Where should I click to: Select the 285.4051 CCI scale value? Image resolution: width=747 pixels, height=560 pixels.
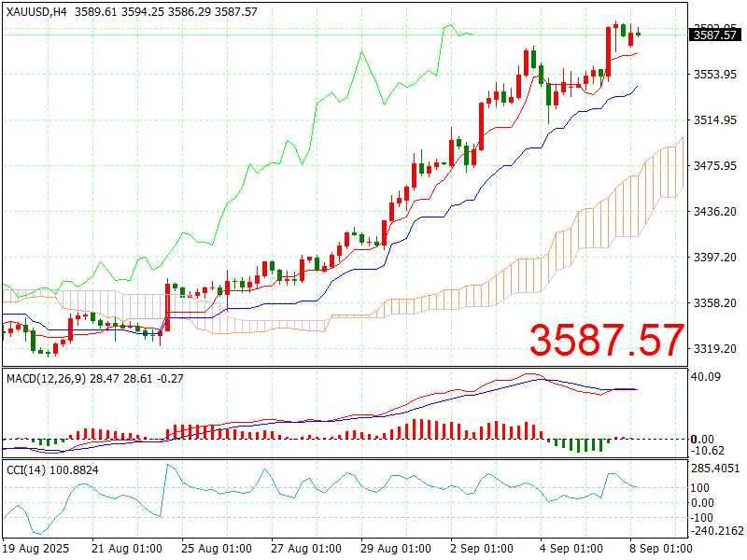coord(715,469)
